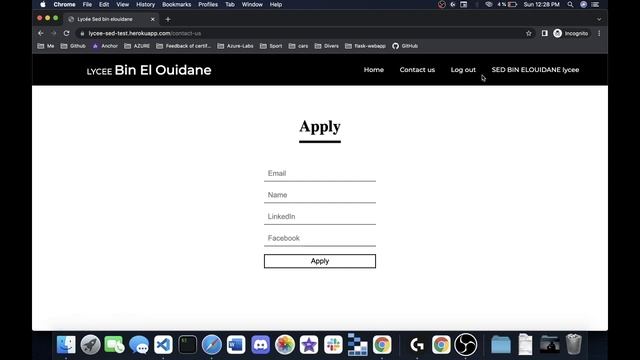
Task: Go back using the browser back arrow
Action: (x=41, y=33)
